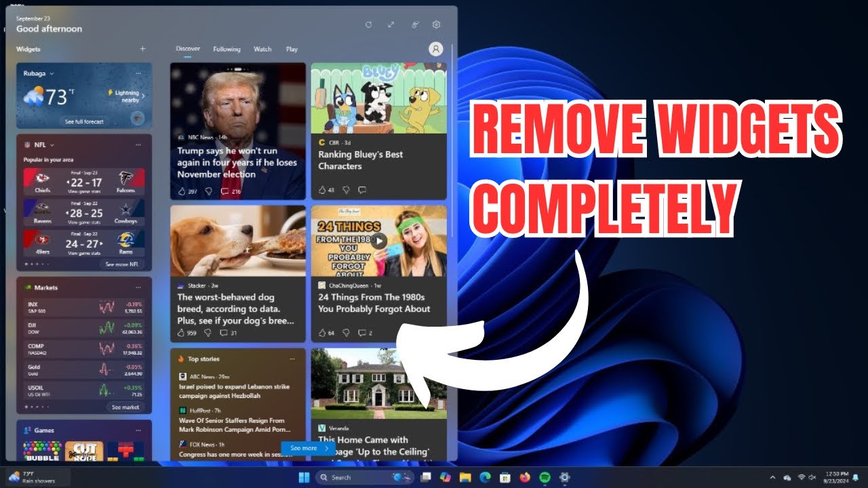868x488 pixels.
Task: Refresh the widgets feed
Action: click(x=368, y=24)
